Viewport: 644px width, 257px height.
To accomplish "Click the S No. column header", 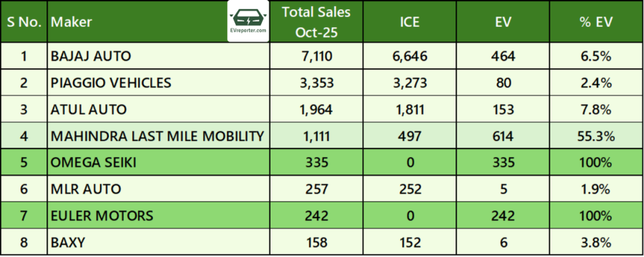I will coord(25,22).
